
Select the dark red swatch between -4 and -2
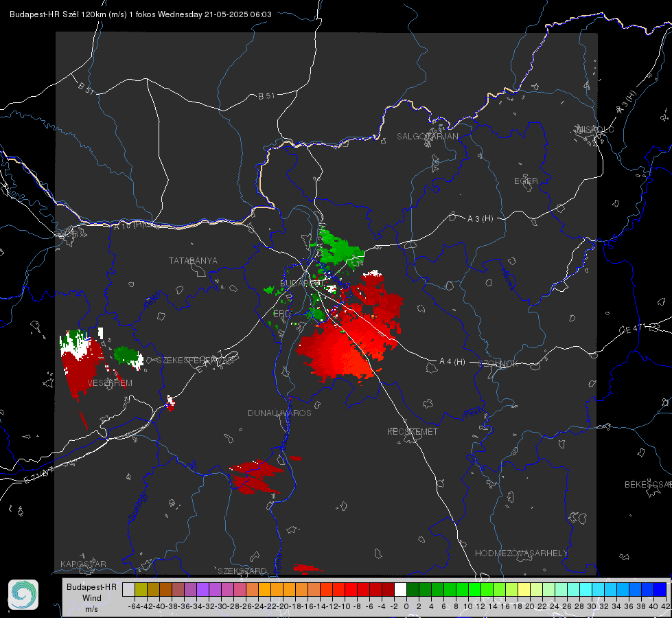pos(388,589)
